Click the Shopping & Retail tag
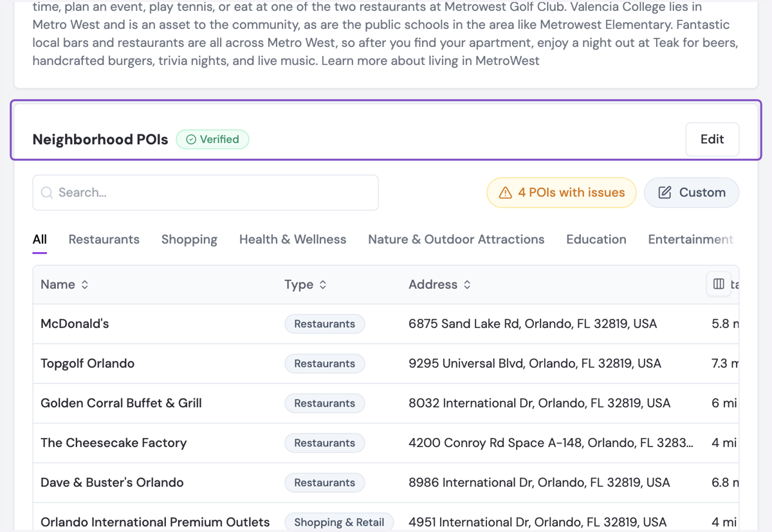Image resolution: width=772 pixels, height=532 pixels. tap(339, 522)
